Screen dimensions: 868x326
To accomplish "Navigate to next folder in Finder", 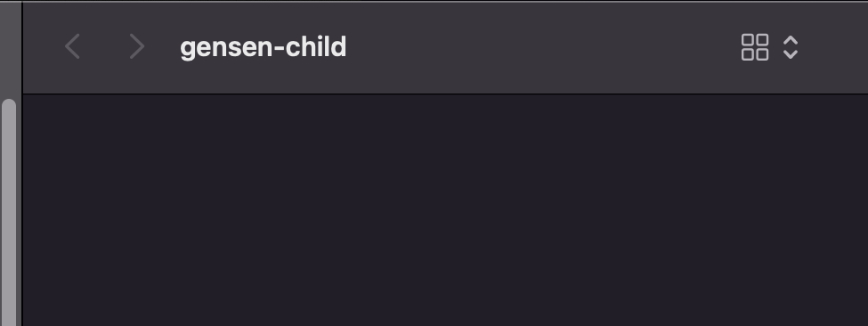I will 137,46.
